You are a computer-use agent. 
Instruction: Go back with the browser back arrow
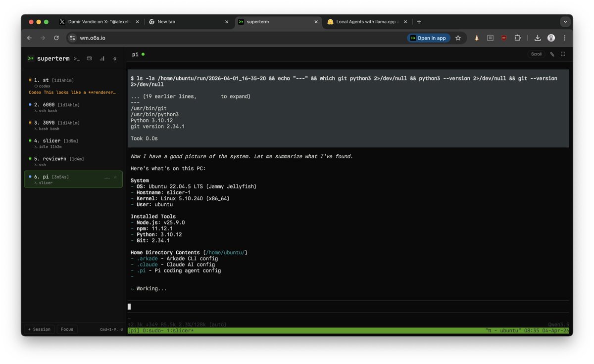29,38
